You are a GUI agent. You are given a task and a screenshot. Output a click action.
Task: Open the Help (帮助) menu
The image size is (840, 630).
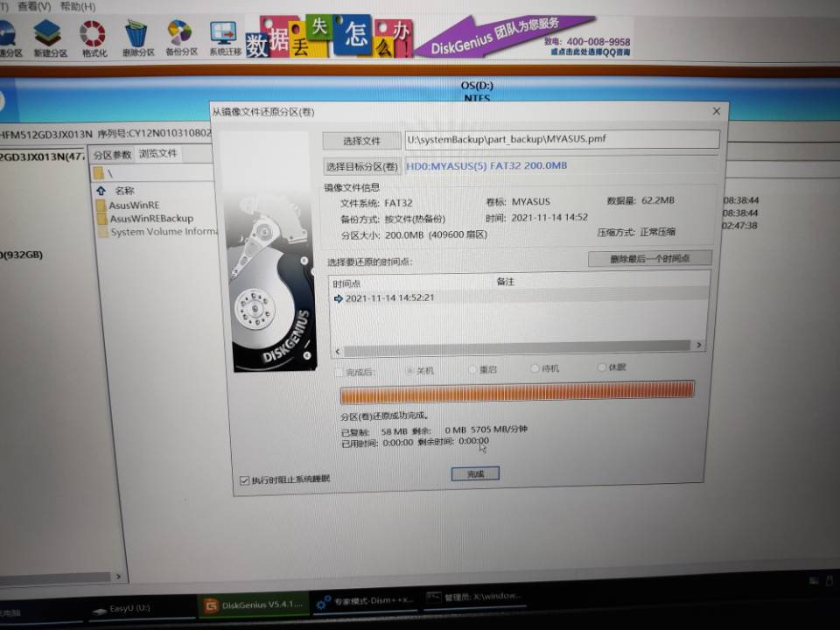point(78,6)
